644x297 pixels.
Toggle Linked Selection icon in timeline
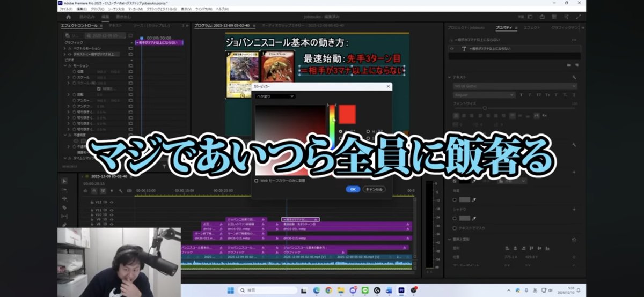point(103,190)
